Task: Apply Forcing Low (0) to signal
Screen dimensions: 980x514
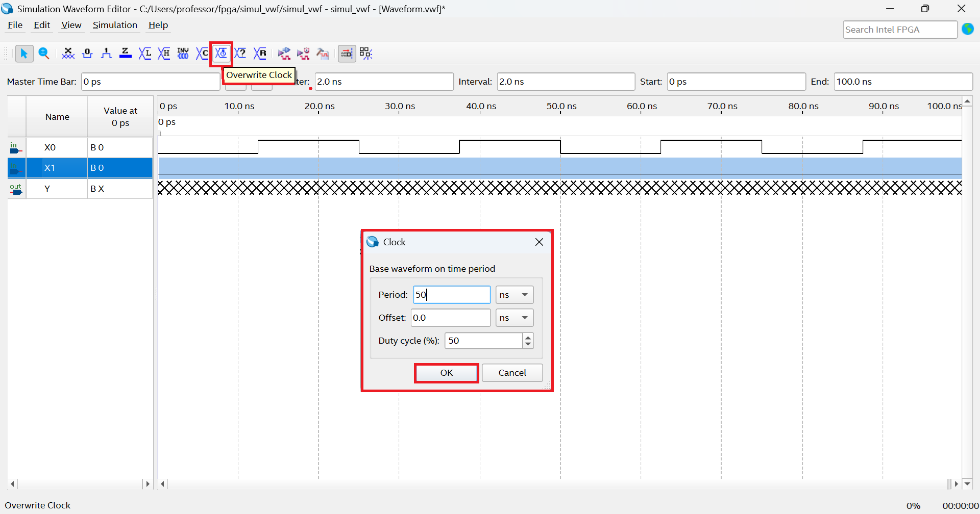Action: pyautogui.click(x=87, y=54)
